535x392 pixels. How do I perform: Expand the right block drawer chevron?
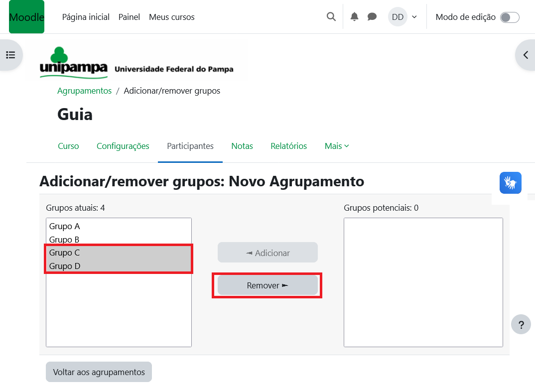point(525,55)
